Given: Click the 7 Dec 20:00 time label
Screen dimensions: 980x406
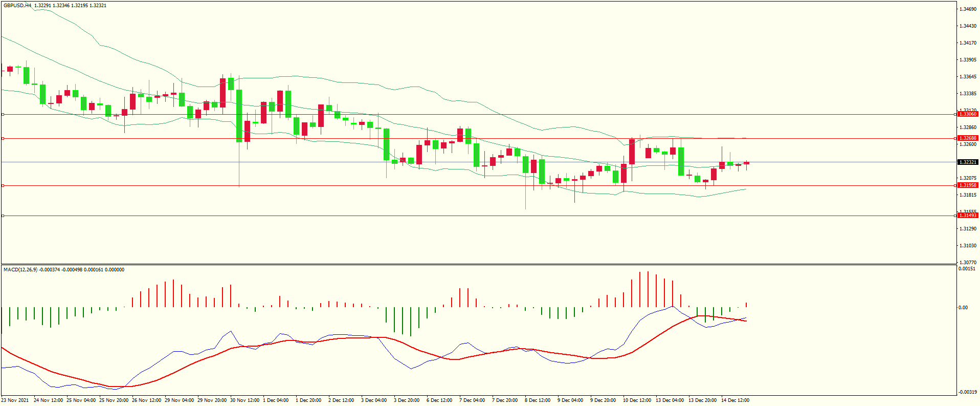Looking at the screenshot, I should pos(505,400).
